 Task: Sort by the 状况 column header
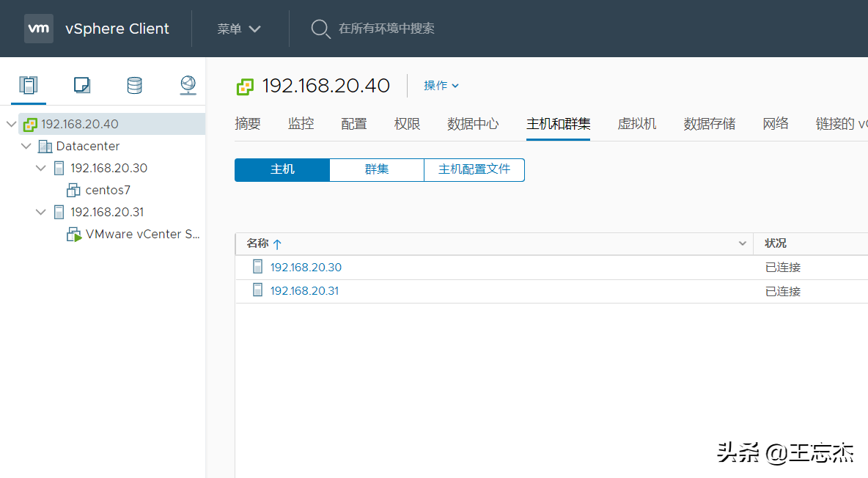click(776, 243)
